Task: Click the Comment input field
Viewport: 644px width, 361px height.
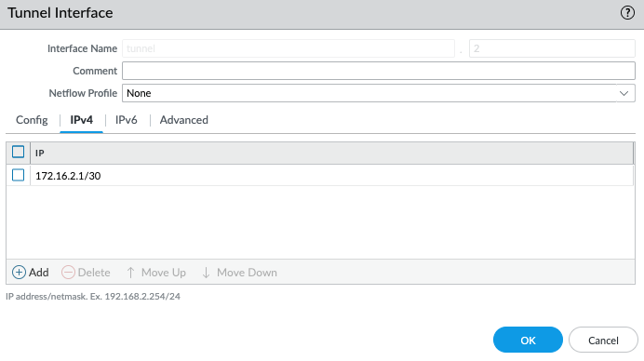Action: click(x=379, y=71)
